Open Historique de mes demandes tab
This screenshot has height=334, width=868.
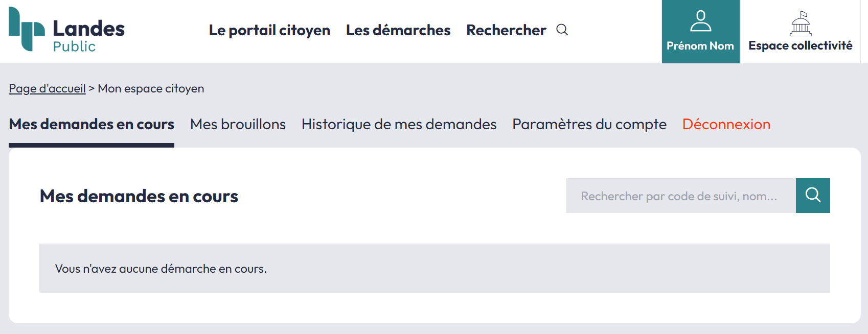399,124
